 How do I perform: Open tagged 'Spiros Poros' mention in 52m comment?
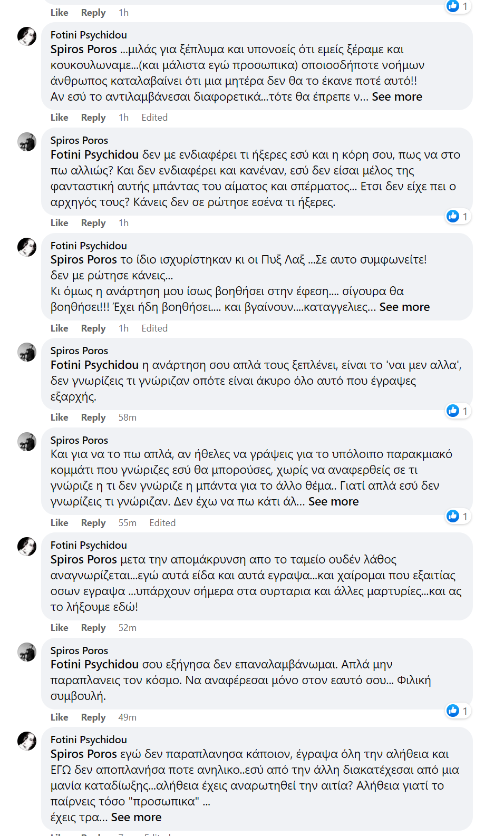(x=83, y=560)
